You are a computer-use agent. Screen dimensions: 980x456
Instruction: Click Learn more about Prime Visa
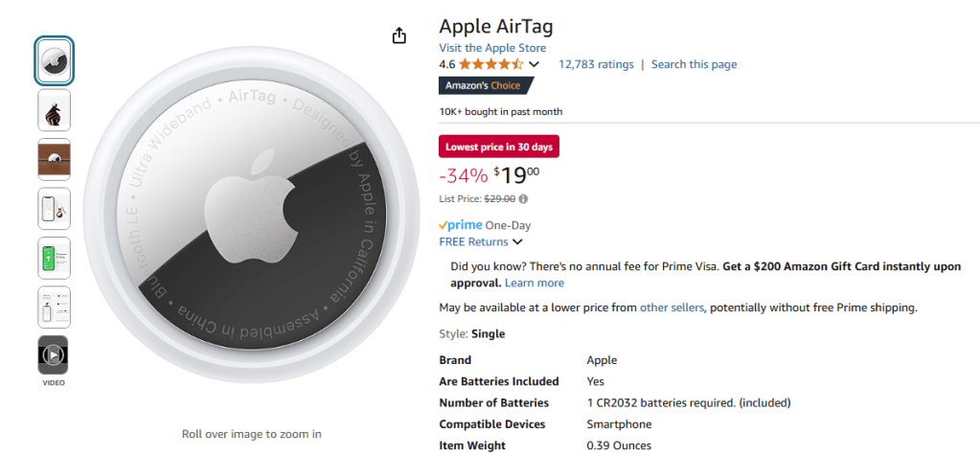pos(535,283)
